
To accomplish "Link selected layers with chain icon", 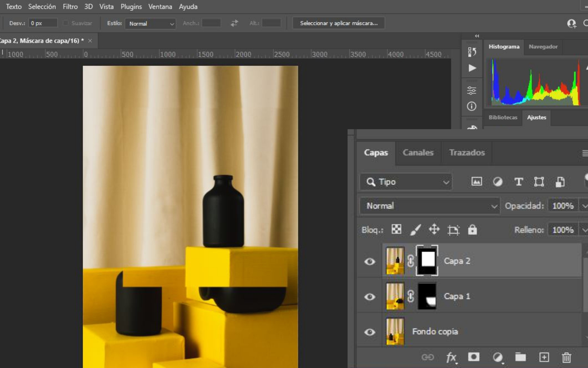I will tap(428, 357).
